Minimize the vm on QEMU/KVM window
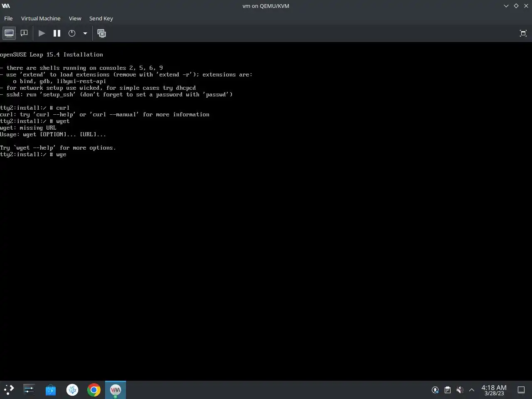The image size is (532, 399). click(506, 6)
